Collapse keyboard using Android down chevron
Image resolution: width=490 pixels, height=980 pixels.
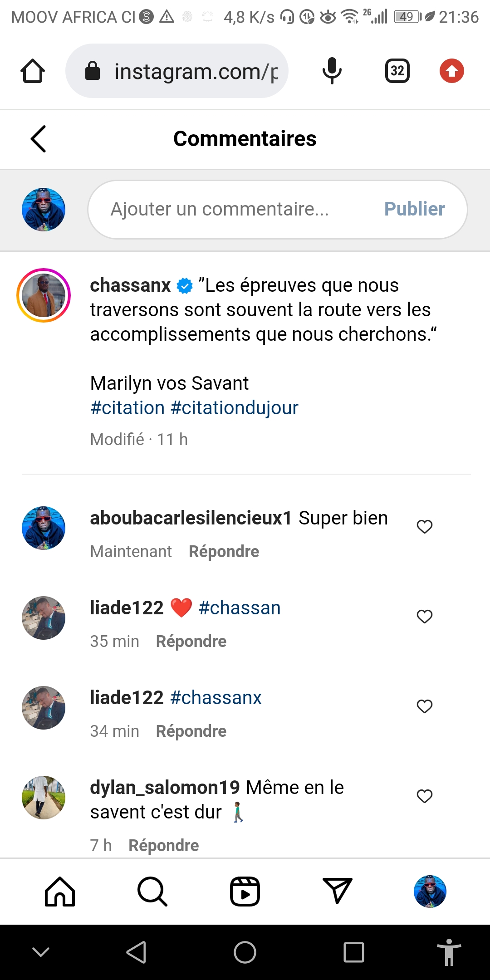point(41,952)
